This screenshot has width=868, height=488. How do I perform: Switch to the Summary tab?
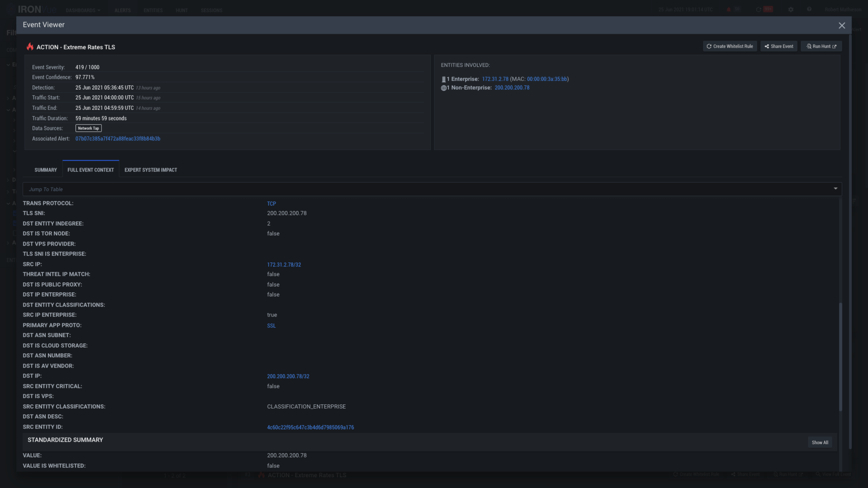[46, 170]
